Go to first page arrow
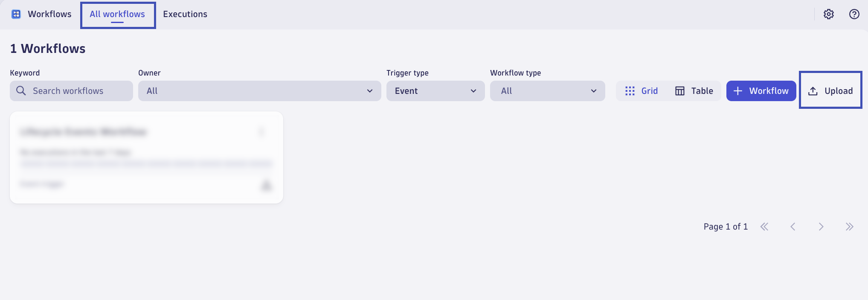The width and height of the screenshot is (868, 300). click(x=764, y=227)
